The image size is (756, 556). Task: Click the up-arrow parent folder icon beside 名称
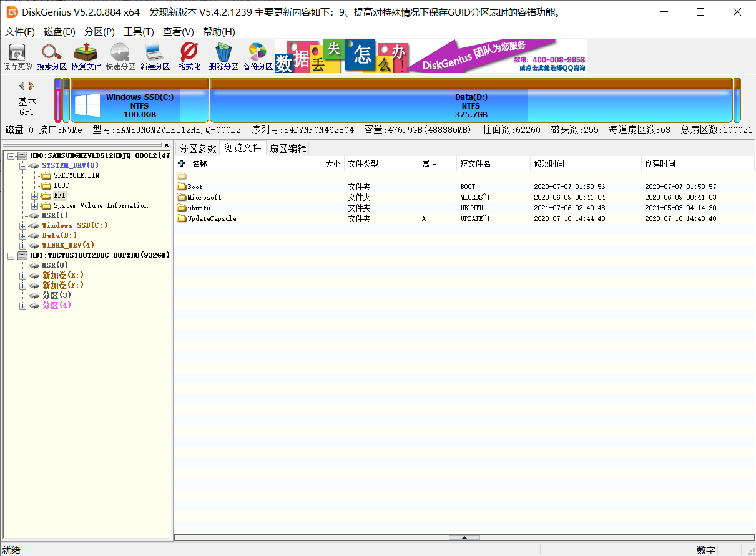182,163
